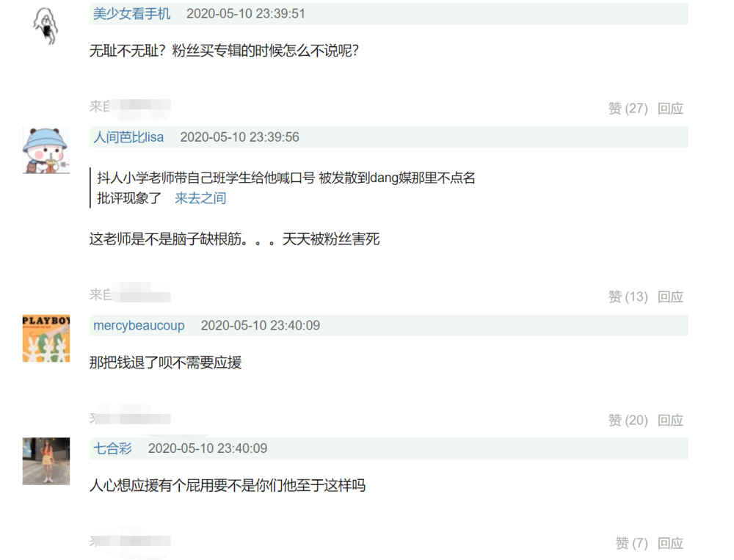Open quoted author 来去之间 link
This screenshot has width=734, height=560.
(x=200, y=198)
